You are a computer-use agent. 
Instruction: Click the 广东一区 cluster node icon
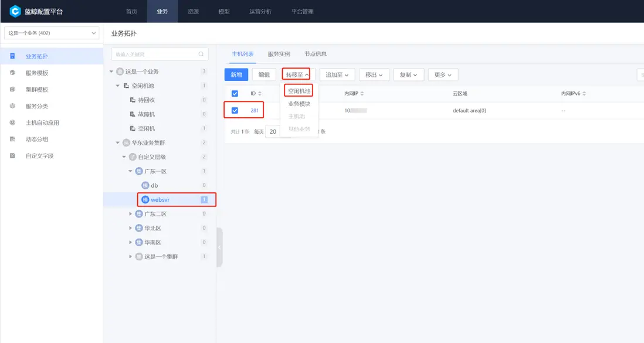point(139,171)
